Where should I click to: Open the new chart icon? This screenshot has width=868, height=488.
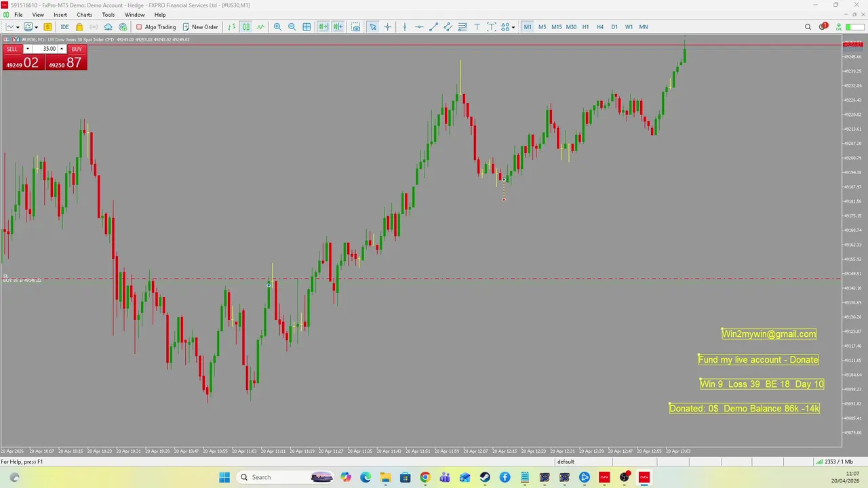click(9, 27)
